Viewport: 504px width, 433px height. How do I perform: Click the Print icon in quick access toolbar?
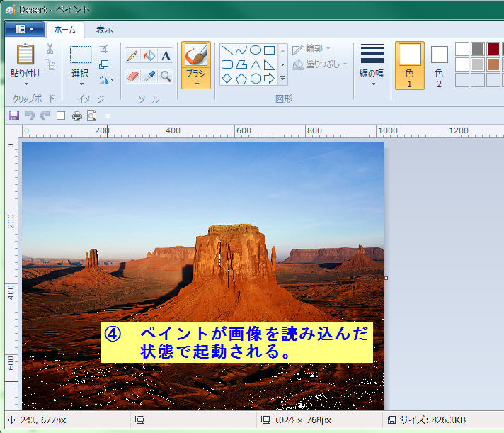tap(76, 116)
